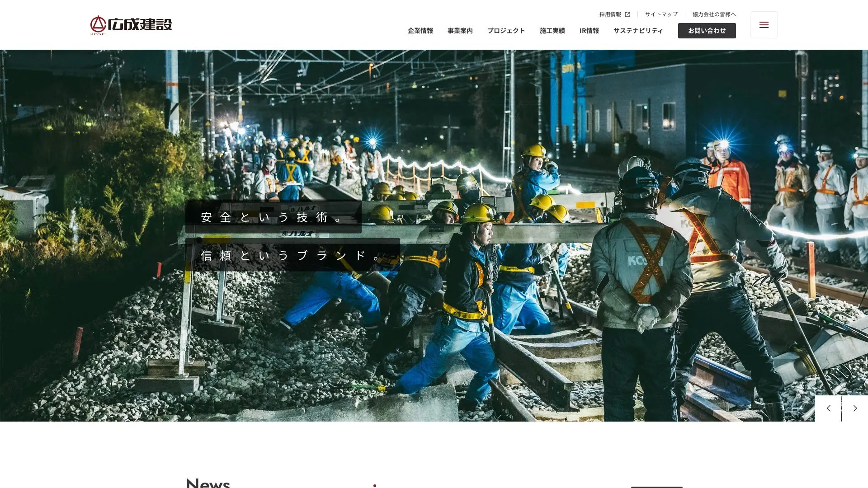868x488 pixels.
Task: Open 企業情報 menu item
Action: pyautogui.click(x=420, y=31)
